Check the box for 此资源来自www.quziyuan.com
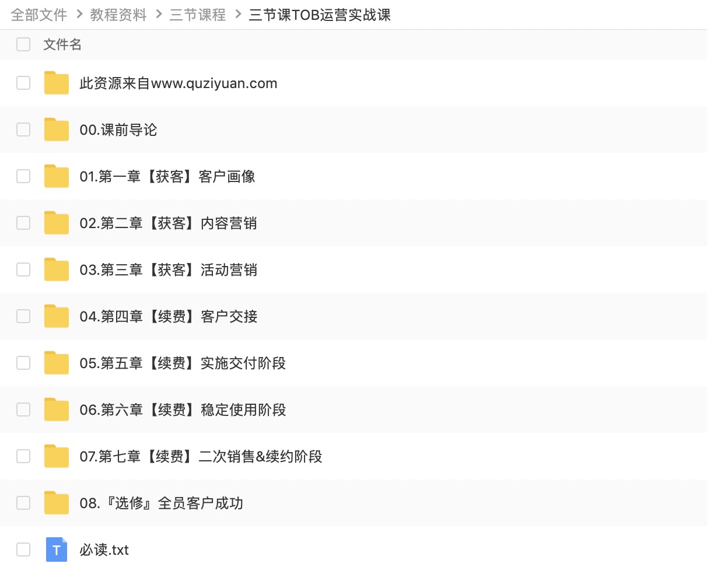The width and height of the screenshot is (707, 588). point(23,83)
